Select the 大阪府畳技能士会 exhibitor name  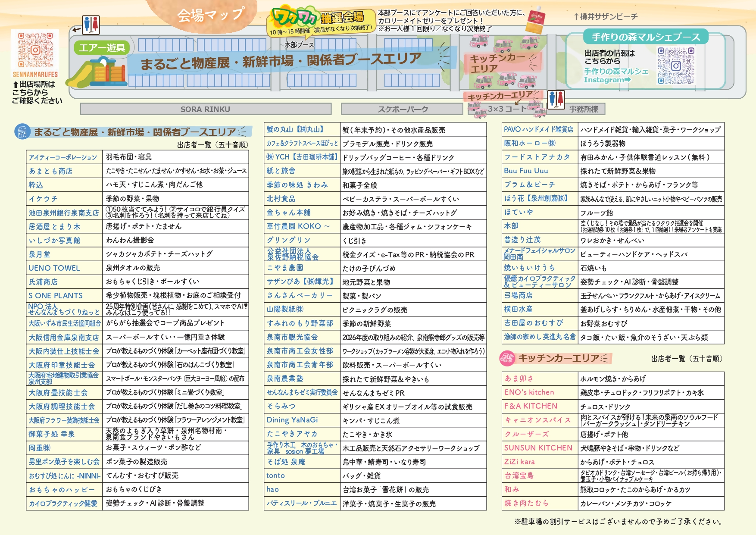pos(58,393)
